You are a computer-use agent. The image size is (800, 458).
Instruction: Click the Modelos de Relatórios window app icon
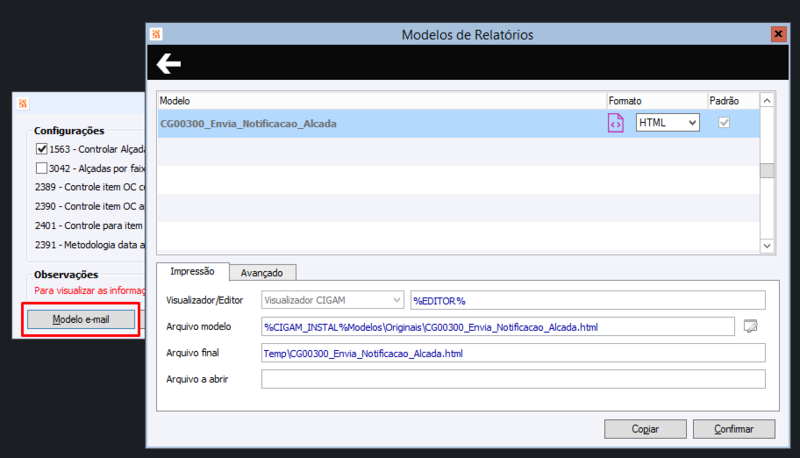coord(156,34)
